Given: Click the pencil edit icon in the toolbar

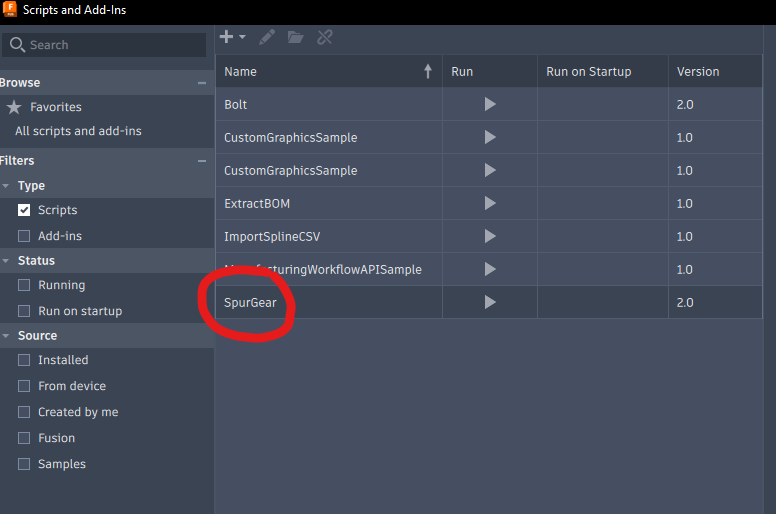Looking at the screenshot, I should point(267,37).
